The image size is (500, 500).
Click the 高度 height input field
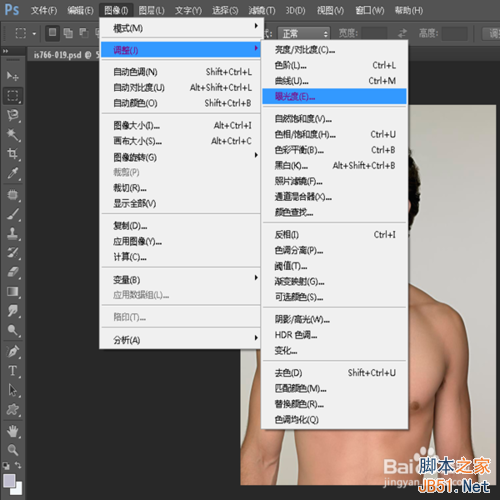tap(455, 33)
